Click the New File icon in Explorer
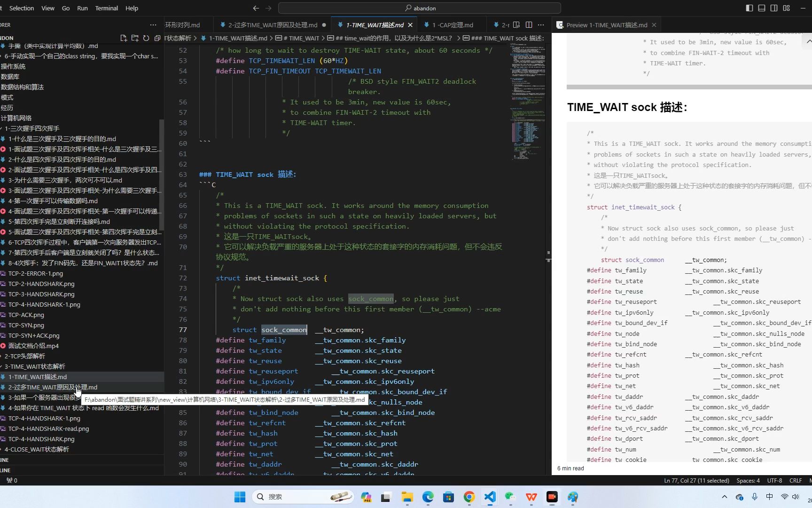 pos(124,38)
